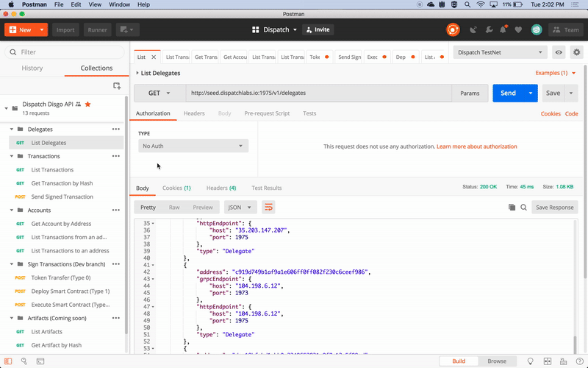Open the Pre-request Script tab
588x368 pixels.
tap(267, 113)
